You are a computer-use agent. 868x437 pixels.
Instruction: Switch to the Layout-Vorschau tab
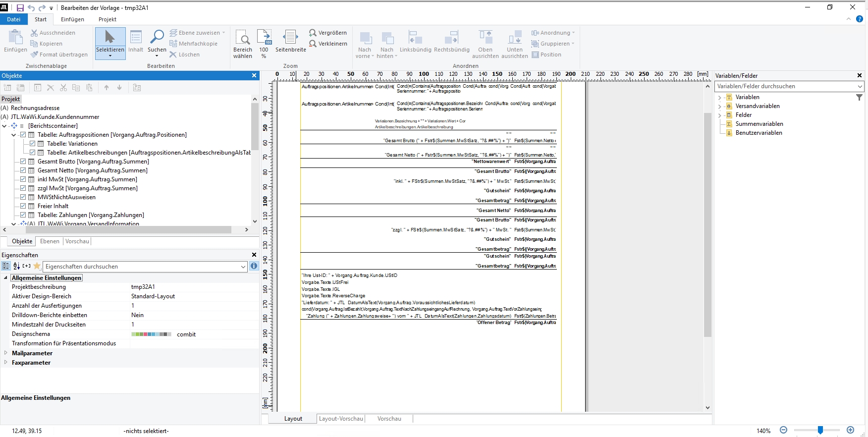tap(341, 419)
